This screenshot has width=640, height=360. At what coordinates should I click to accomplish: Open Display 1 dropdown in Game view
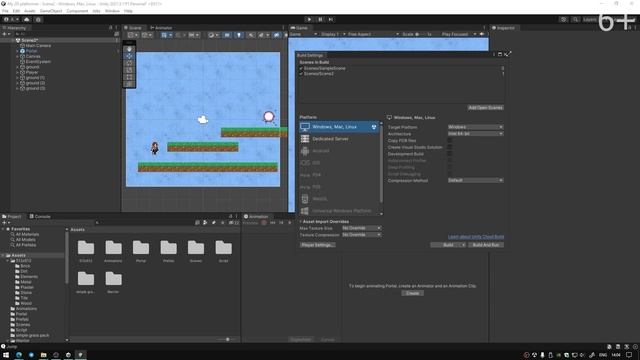point(332,34)
